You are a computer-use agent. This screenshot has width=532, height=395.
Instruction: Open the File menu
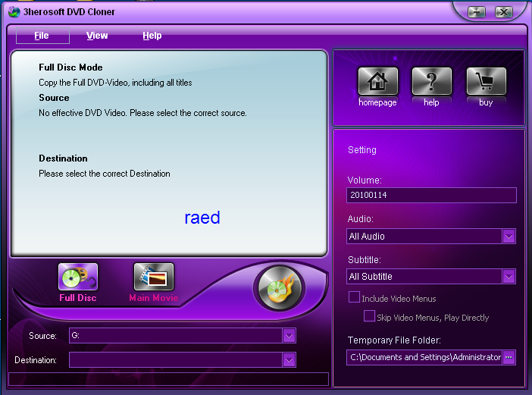coord(42,36)
